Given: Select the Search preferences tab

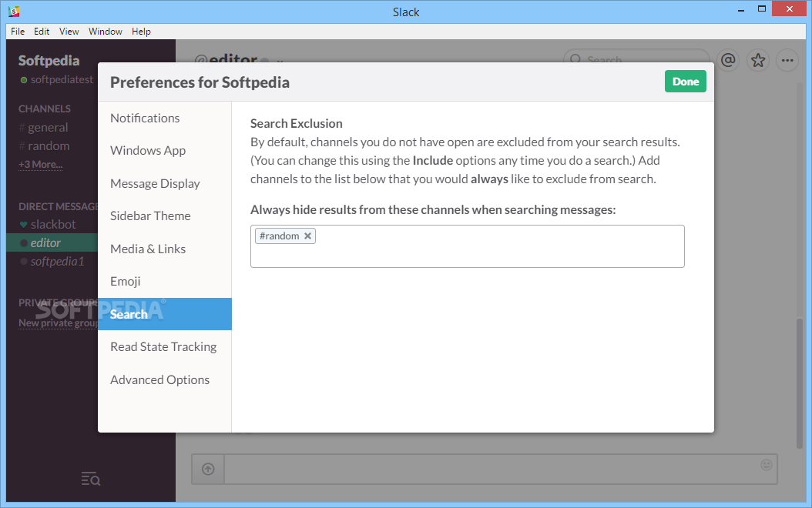Looking at the screenshot, I should click(x=165, y=314).
